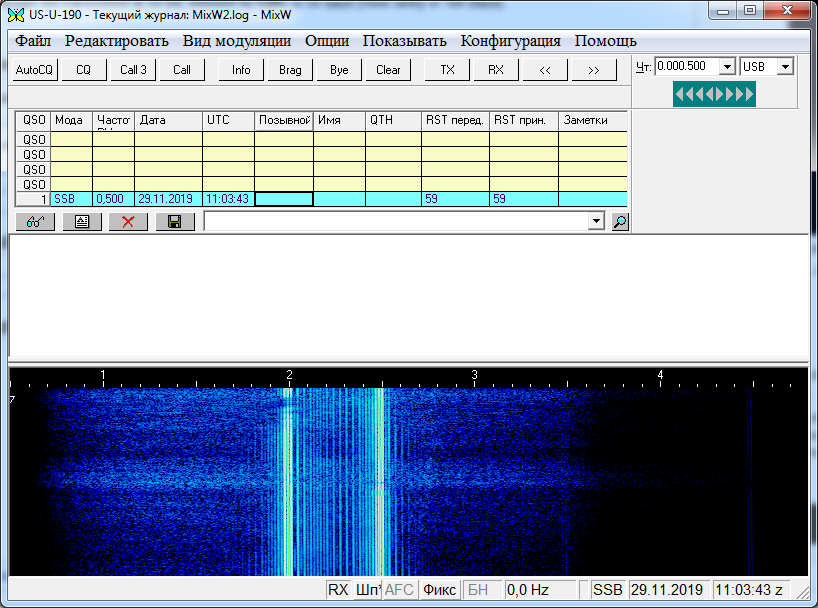Viewport: 818px width, 608px height.
Task: Click the waterfall frequency marker 2
Action: pyautogui.click(x=289, y=374)
